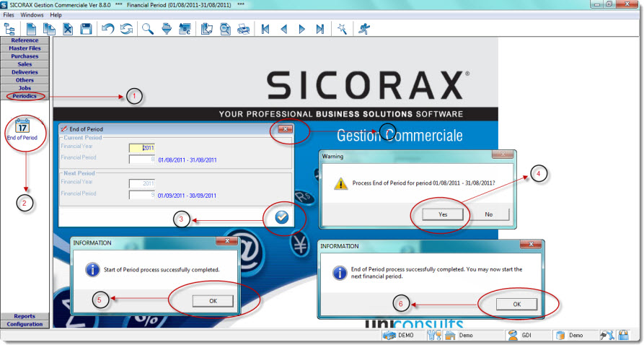The height and width of the screenshot is (345, 644).
Task: Open End of Period calendar icon
Action: click(x=22, y=126)
